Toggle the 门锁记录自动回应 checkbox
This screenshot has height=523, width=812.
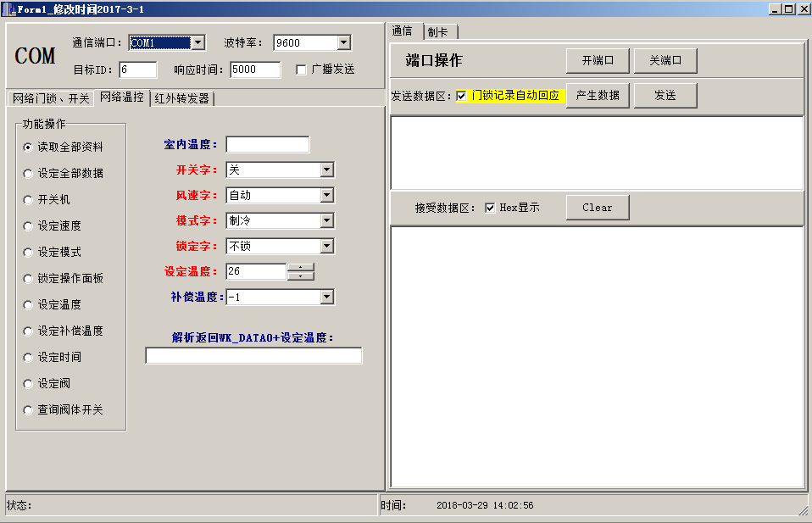[461, 96]
